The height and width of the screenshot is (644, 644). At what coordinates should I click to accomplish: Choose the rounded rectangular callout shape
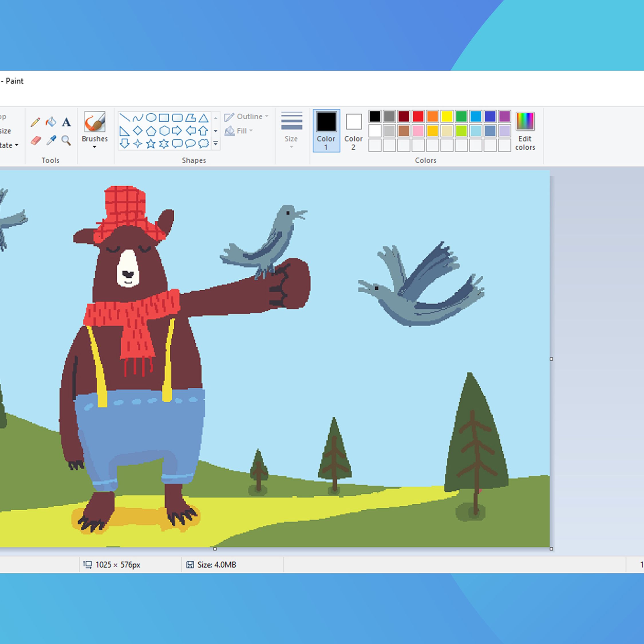click(177, 144)
